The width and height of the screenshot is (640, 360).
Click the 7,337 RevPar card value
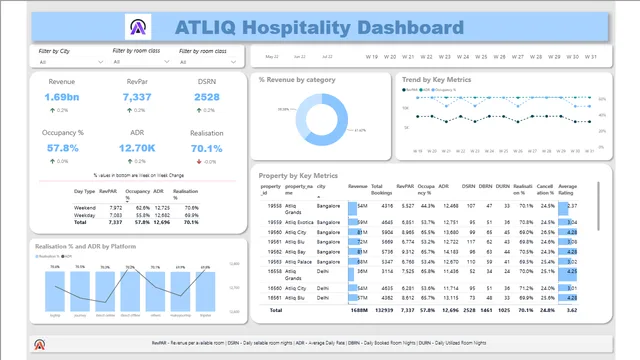(137, 97)
